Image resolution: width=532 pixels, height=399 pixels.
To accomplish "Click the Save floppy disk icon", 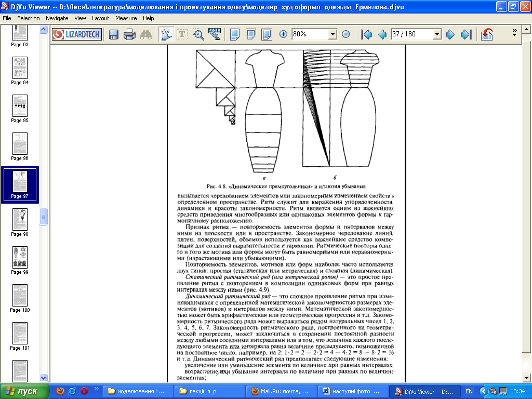I will coord(114,34).
